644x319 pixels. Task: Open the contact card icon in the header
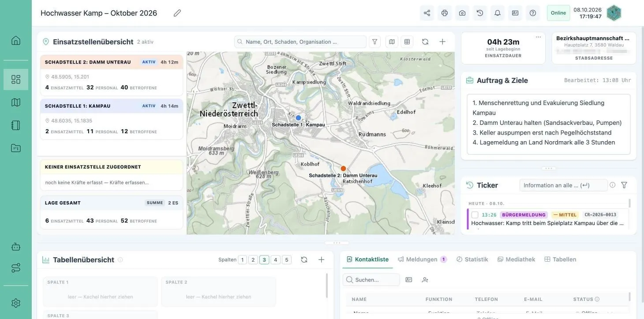coord(515,13)
